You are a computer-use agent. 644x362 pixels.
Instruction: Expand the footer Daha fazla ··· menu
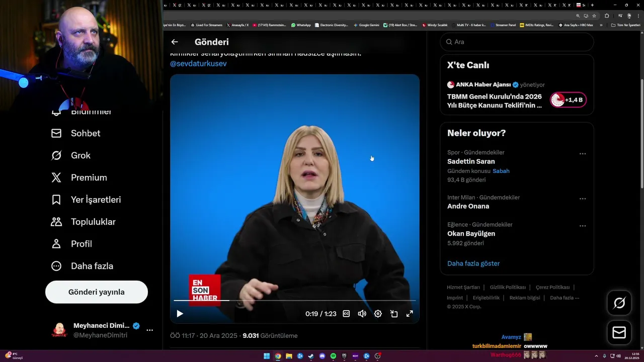point(565,298)
